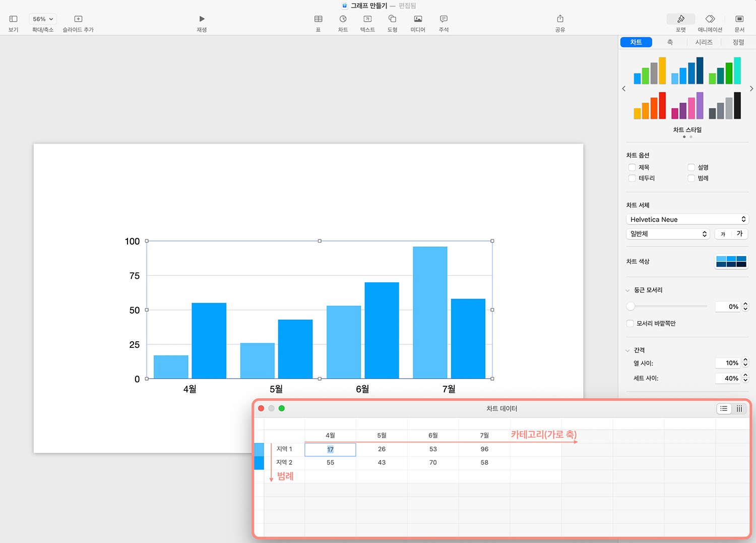Open the Document (문서) inspector
756x543 pixels.
[x=739, y=19]
